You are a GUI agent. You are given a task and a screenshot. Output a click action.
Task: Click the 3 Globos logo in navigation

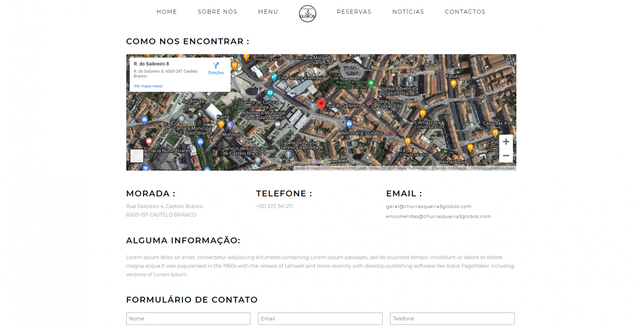click(x=308, y=13)
